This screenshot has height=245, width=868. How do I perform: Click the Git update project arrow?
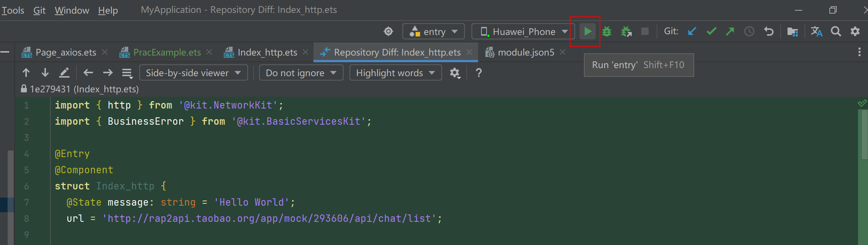point(692,31)
